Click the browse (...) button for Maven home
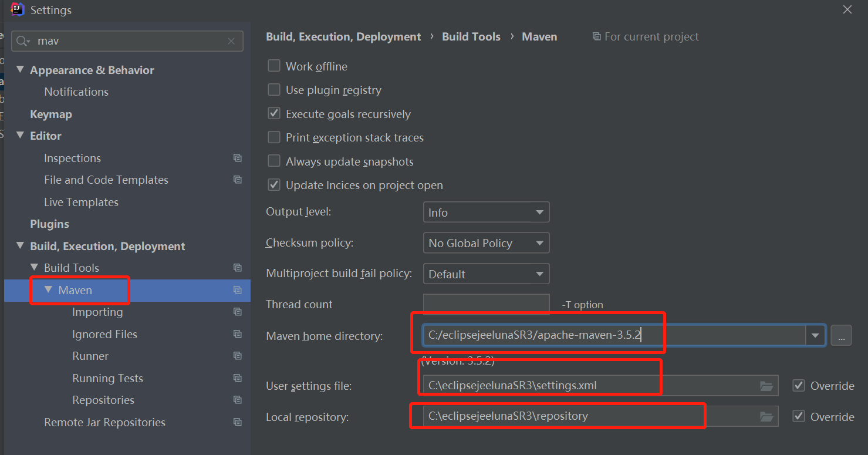 pyautogui.click(x=841, y=336)
